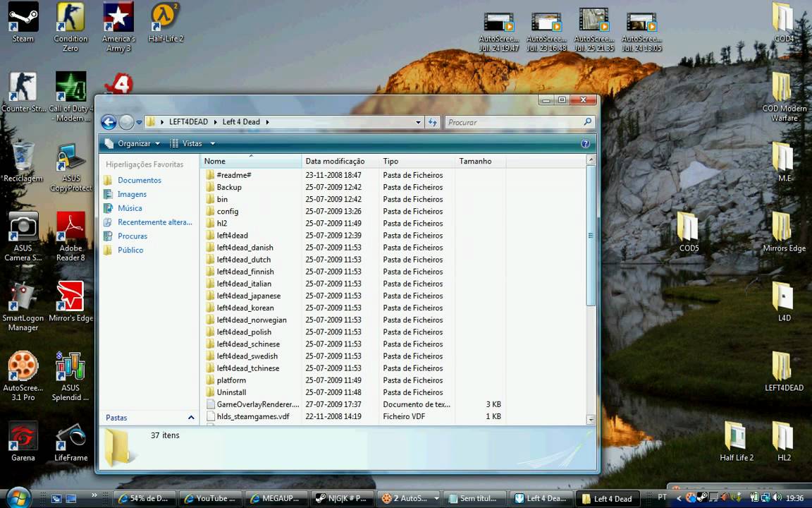
Task: Select the left4dead folder row
Action: click(x=233, y=236)
